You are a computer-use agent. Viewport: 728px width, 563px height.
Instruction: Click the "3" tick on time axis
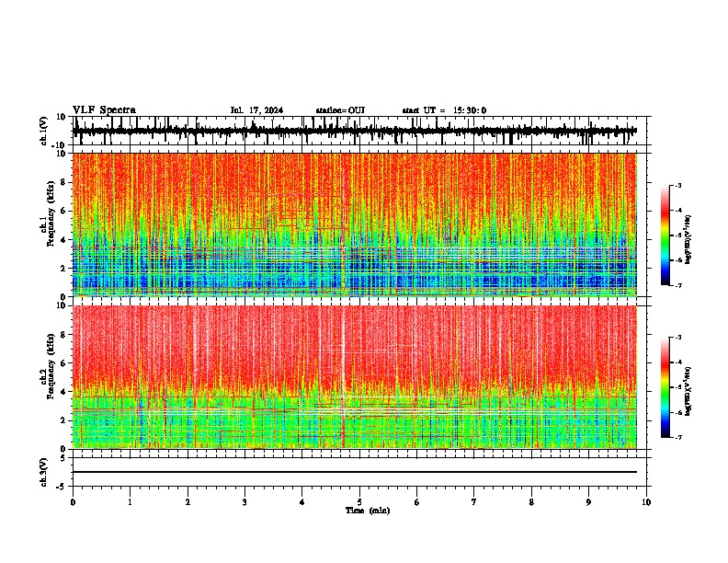[245, 502]
